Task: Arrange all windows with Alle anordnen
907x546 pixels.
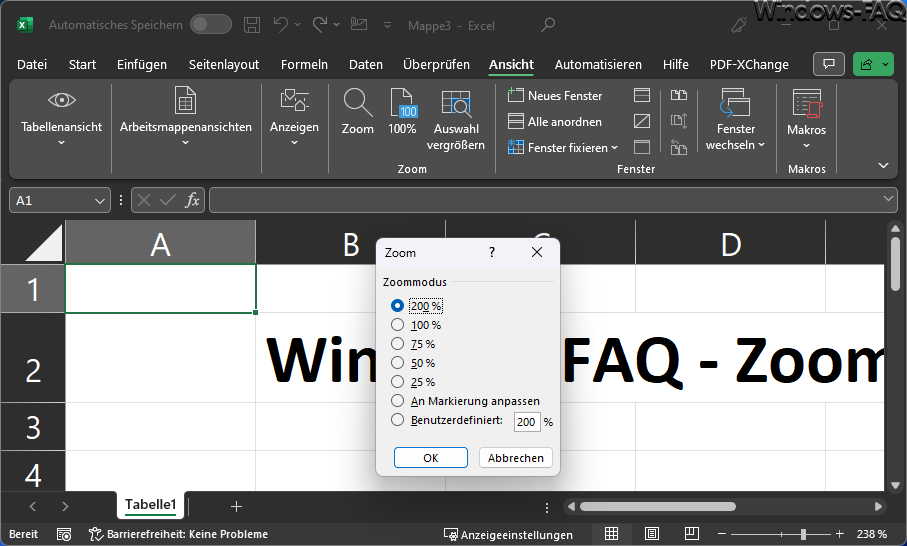Action: [x=555, y=121]
